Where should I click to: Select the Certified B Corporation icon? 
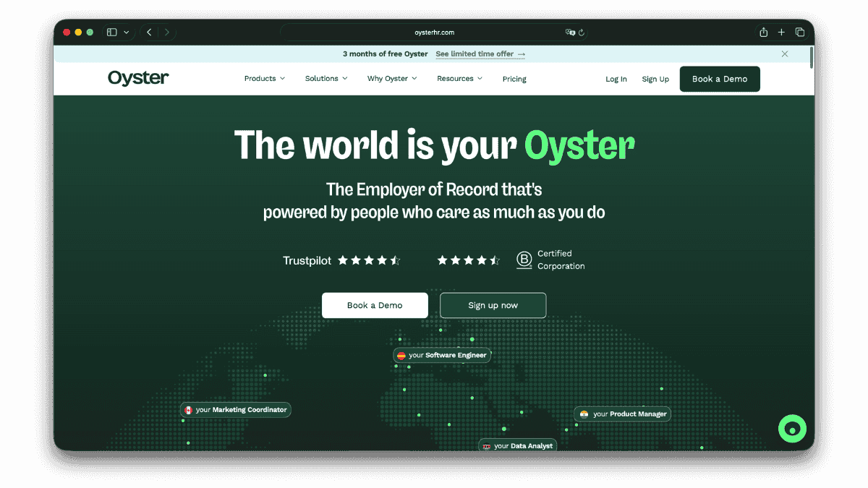point(523,260)
